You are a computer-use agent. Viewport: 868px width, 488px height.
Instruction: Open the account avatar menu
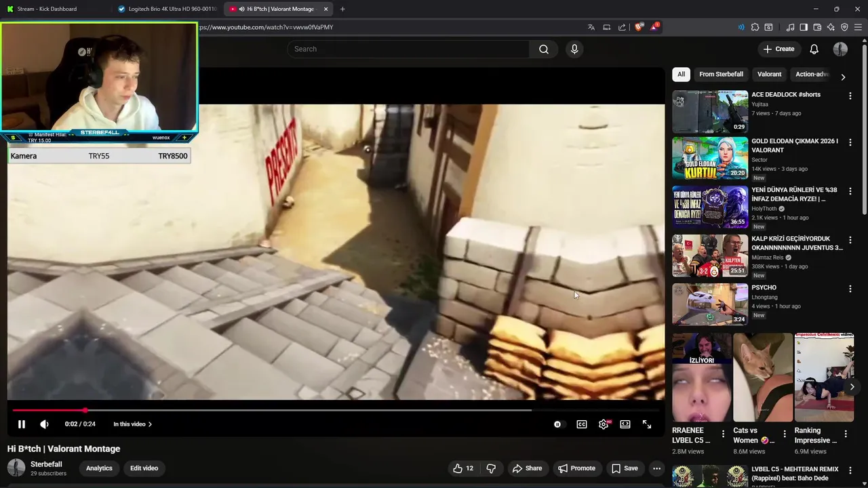coord(840,49)
